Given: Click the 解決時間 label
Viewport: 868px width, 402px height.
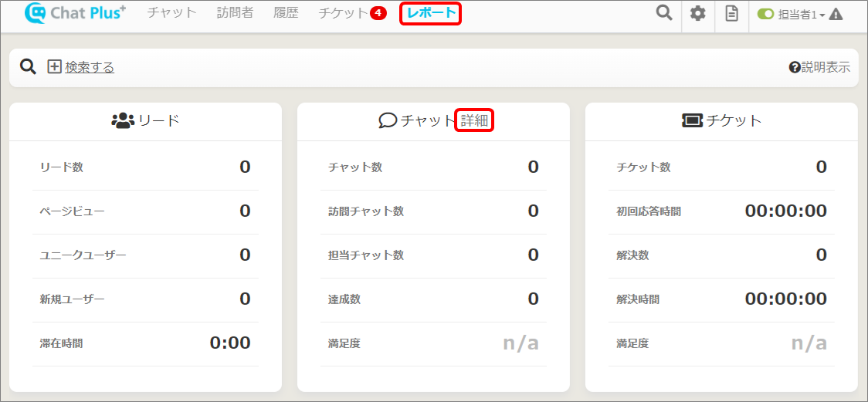Looking at the screenshot, I should point(638,299).
